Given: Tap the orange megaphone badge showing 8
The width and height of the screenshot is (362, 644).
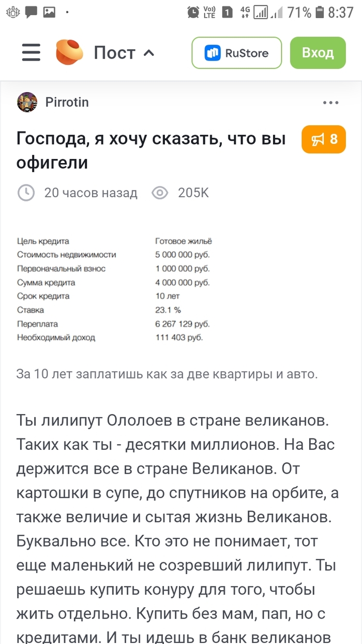Looking at the screenshot, I should point(324,139).
